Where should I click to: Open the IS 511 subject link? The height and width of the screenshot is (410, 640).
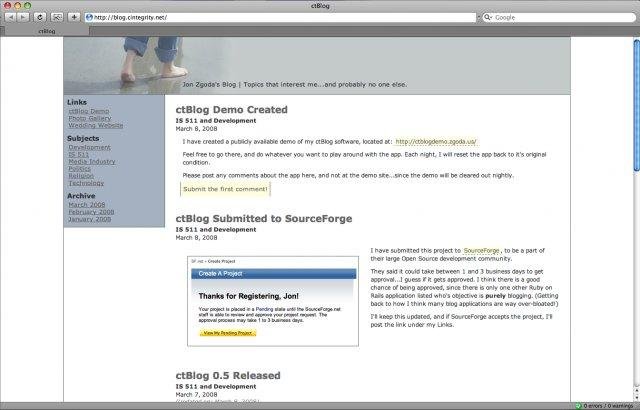79,155
